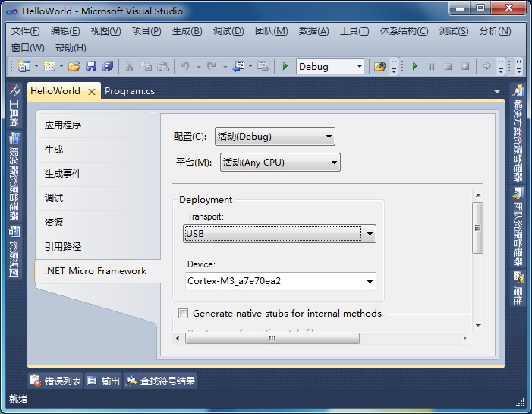Open the 配置 configuration dropdown
The image size is (532, 414).
(x=275, y=137)
